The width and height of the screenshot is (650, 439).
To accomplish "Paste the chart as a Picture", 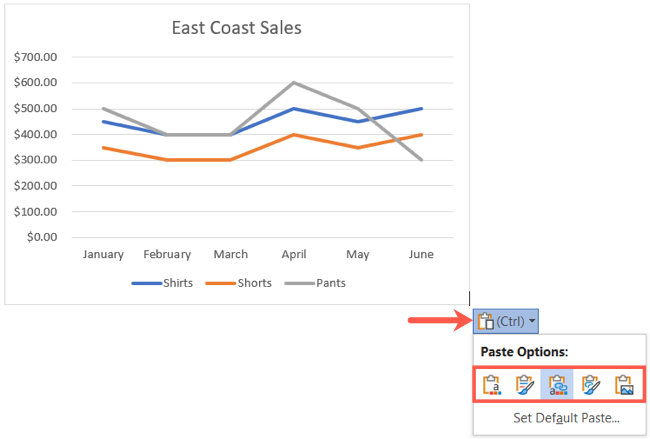I will coord(624,385).
